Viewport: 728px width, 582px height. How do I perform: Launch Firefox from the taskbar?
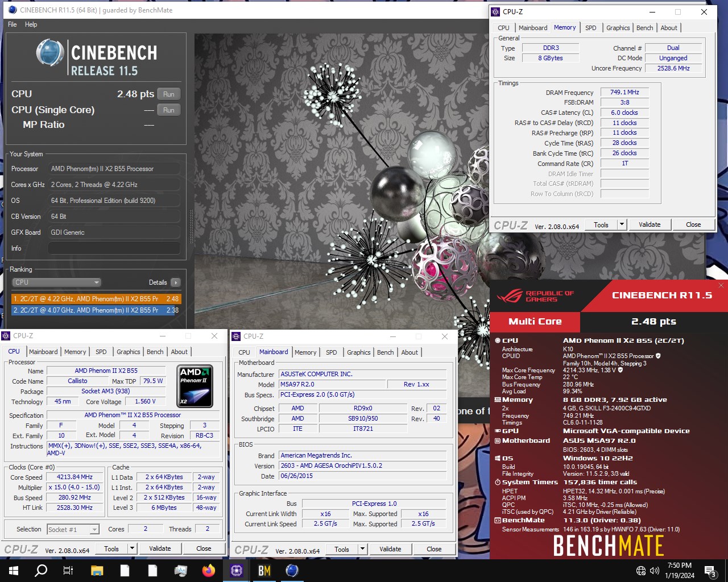(x=209, y=571)
